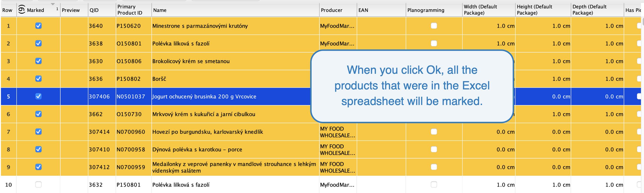644x193 pixels.
Task: Sort by the Planogramming column header
Action: point(434,10)
